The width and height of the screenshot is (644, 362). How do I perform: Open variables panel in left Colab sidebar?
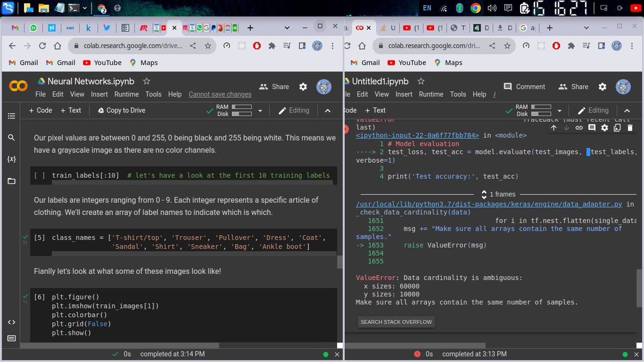[x=11, y=159]
